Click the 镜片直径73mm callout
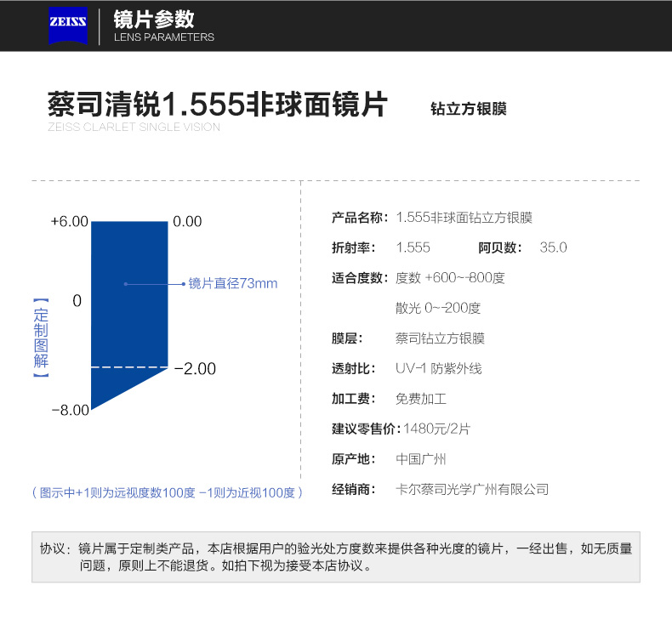 (x=233, y=283)
